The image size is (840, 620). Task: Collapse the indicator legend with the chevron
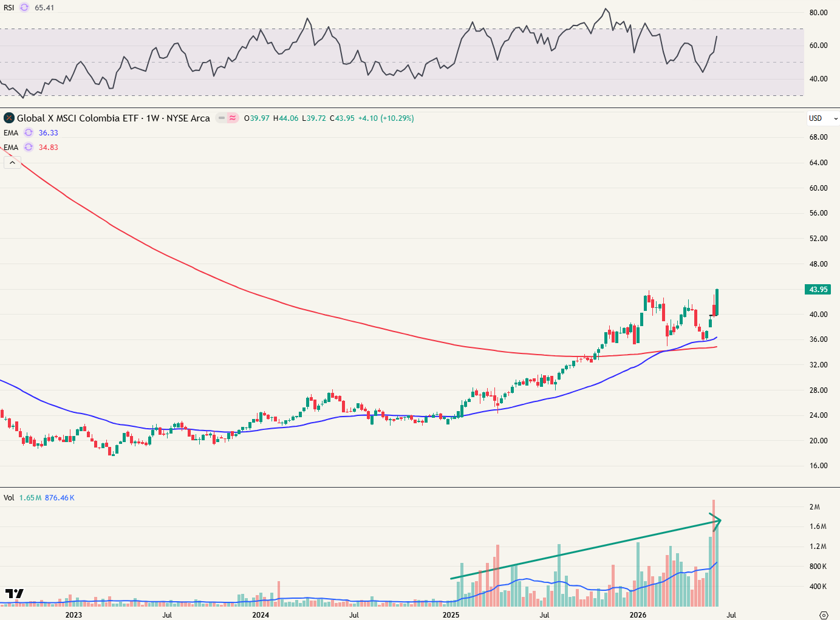click(12, 162)
